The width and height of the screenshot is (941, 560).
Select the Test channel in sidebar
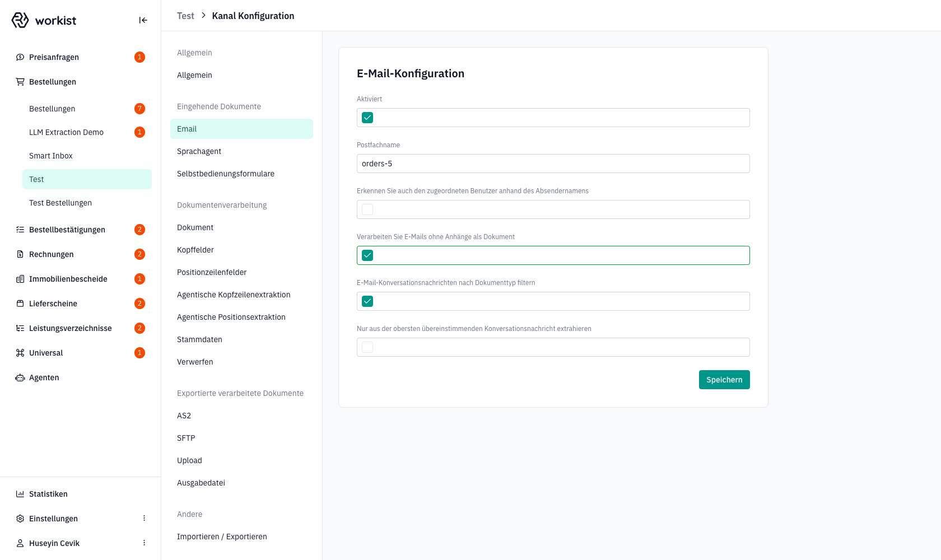(87, 179)
